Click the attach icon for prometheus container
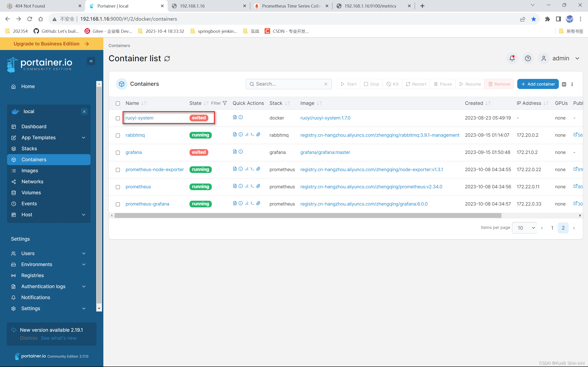The height and width of the screenshot is (367, 588). point(258,186)
